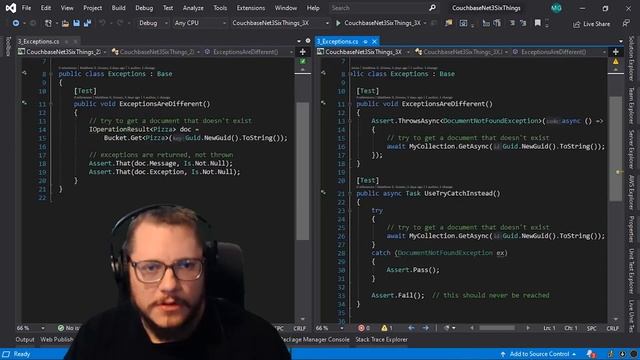Start debugging CouchbaseNet3SixThings_3X with the play button
Image resolution: width=640 pixels, height=360 pixels.
coord(338,23)
